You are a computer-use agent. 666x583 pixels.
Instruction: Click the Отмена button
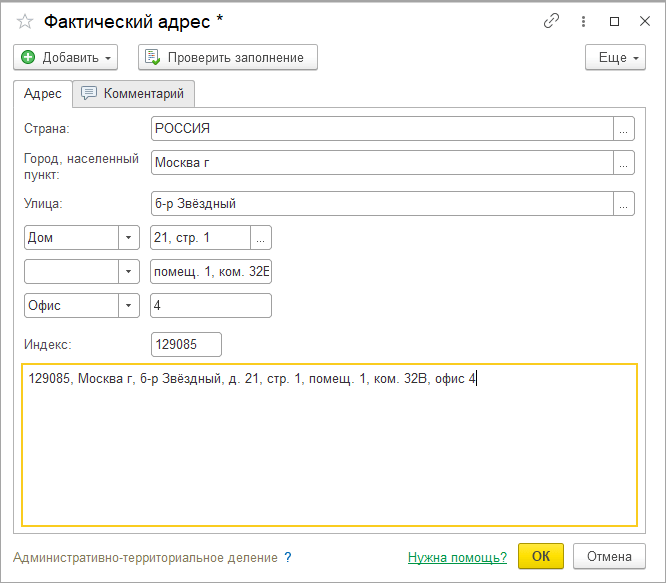pos(609,556)
